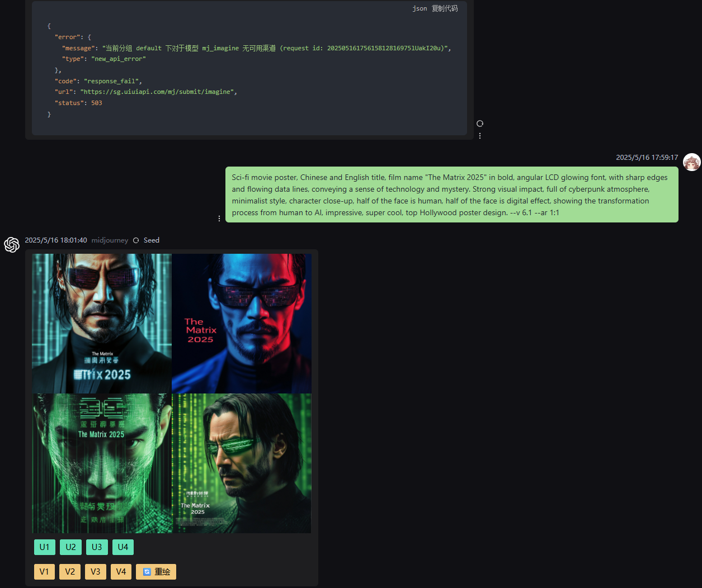The image size is (702, 588).
Task: Click the "response_fail" code value
Action: (111, 81)
